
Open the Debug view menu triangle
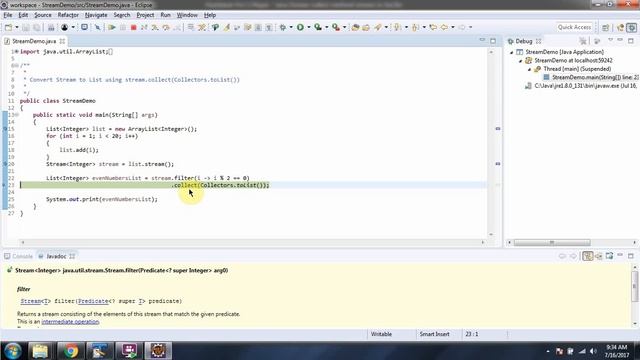click(611, 40)
